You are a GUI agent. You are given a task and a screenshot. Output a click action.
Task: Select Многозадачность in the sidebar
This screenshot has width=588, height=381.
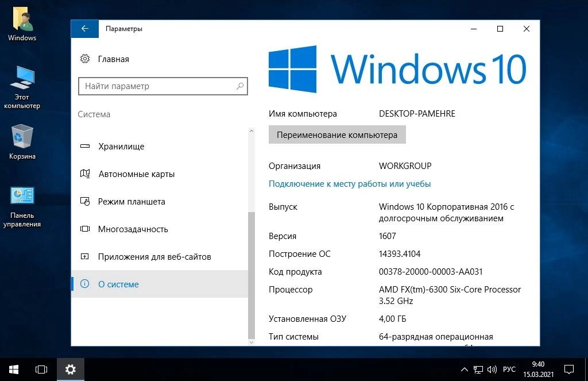pos(160,229)
